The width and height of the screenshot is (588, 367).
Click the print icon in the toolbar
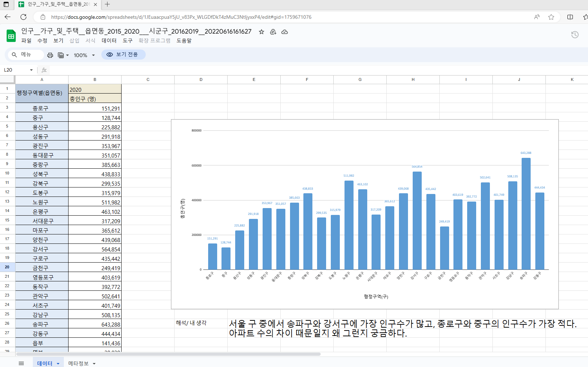(50, 55)
